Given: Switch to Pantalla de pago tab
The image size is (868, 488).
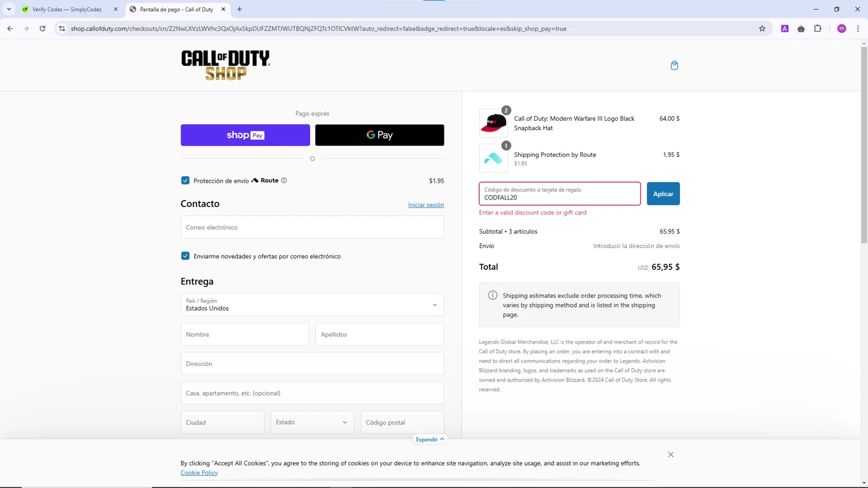Looking at the screenshot, I should [176, 9].
